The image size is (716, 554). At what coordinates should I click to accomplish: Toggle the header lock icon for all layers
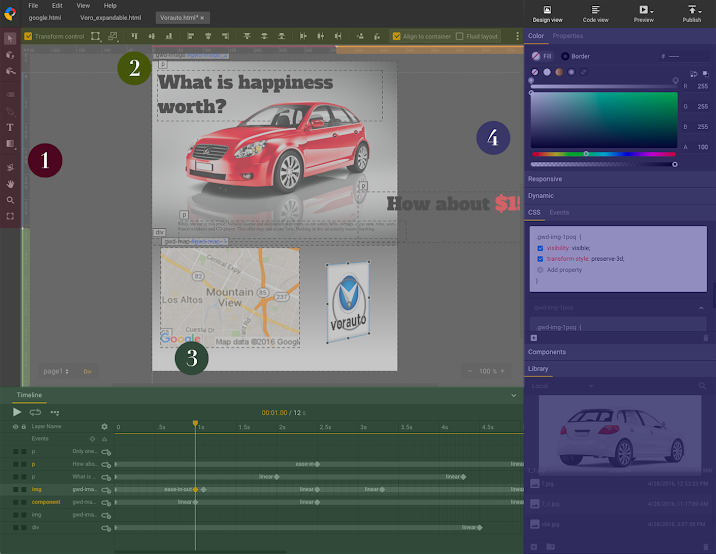coord(24,427)
